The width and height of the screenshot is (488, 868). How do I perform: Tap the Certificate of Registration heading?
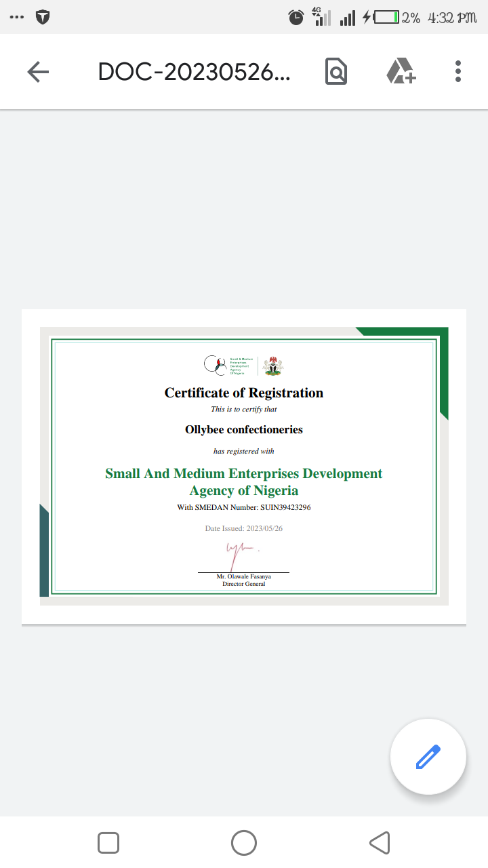click(x=244, y=393)
